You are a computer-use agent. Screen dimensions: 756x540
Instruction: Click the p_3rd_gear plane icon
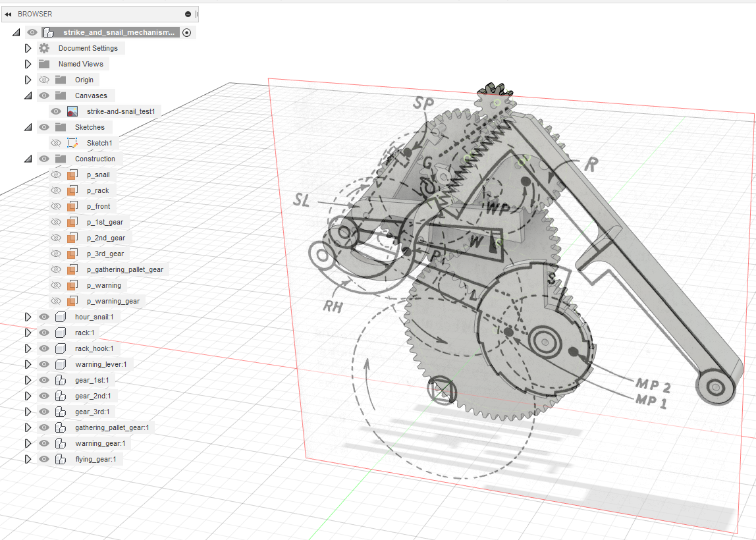(x=72, y=254)
